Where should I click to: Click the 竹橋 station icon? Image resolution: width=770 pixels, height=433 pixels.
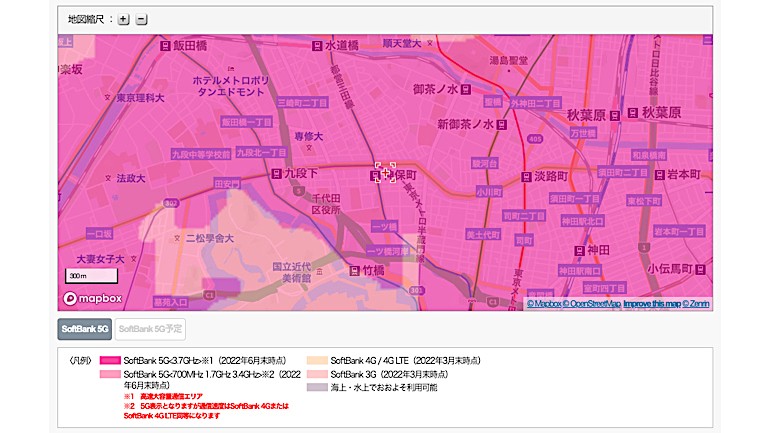353,270
